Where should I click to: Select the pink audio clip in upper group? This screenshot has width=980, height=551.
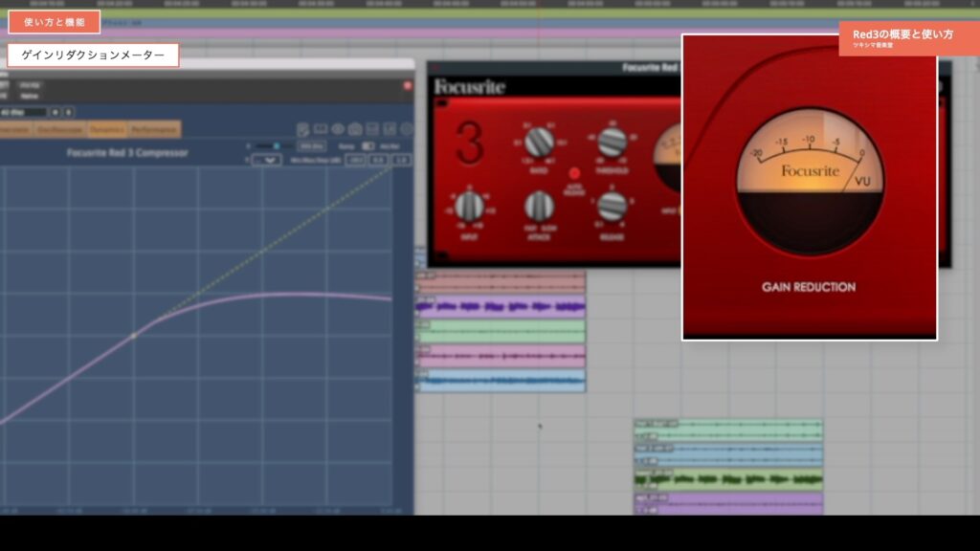(501, 356)
